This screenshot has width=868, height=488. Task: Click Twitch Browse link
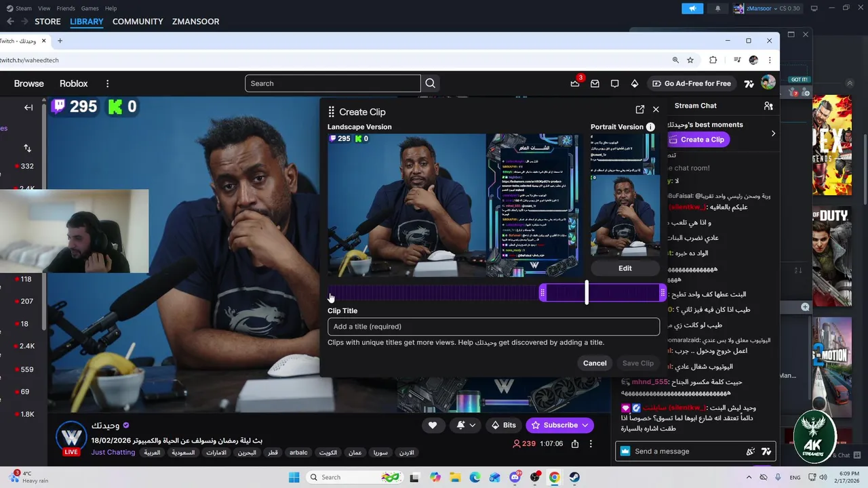[28, 83]
